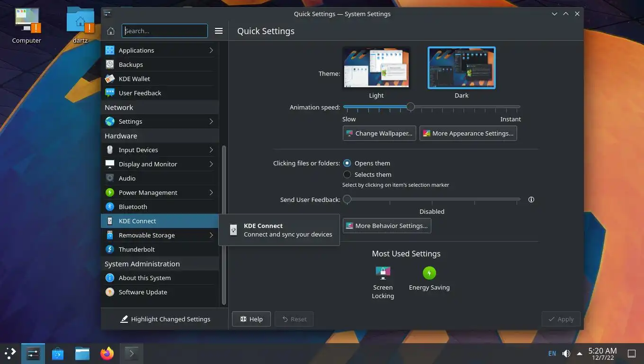Click the EN keyboard layout indicator

click(552, 354)
